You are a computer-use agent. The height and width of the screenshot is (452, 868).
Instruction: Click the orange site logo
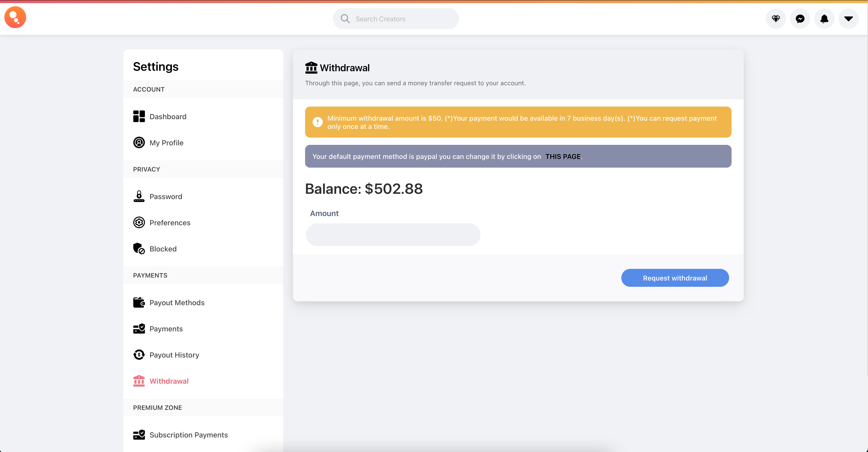[x=15, y=17]
